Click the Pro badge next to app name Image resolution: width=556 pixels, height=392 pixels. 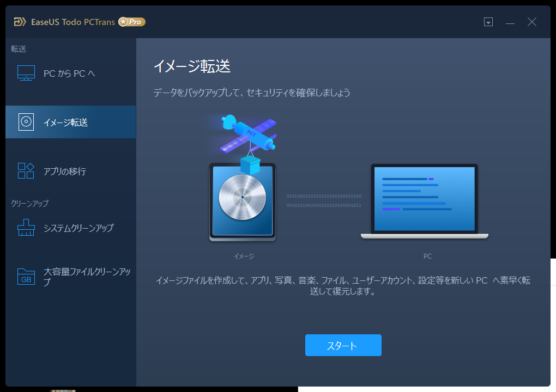(132, 22)
